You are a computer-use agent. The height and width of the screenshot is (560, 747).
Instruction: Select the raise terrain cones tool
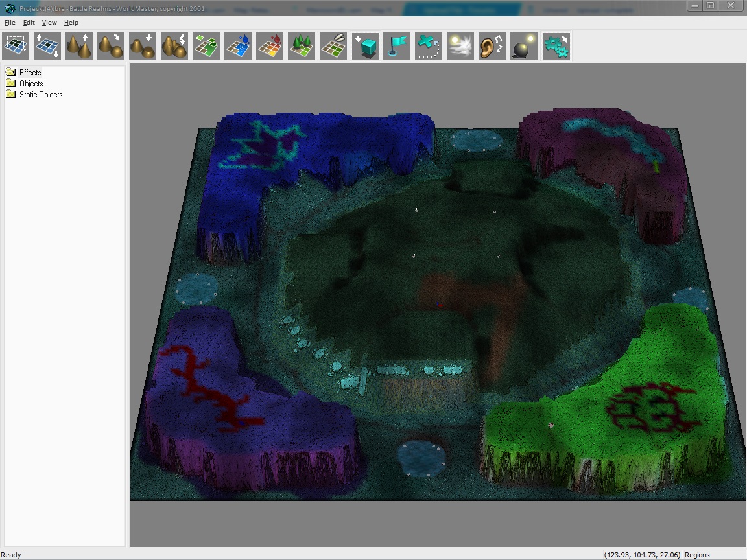point(79,46)
